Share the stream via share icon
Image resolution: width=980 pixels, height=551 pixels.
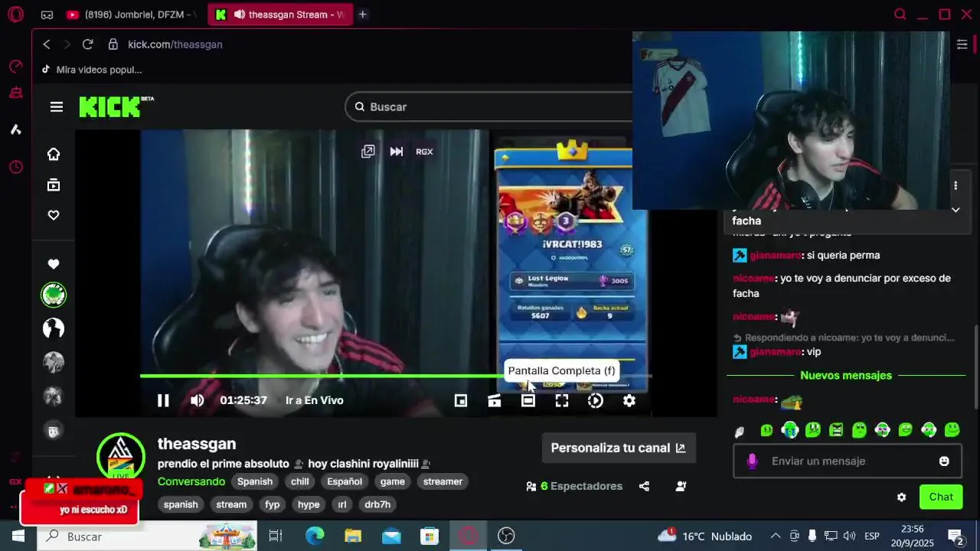pyautogui.click(x=645, y=486)
